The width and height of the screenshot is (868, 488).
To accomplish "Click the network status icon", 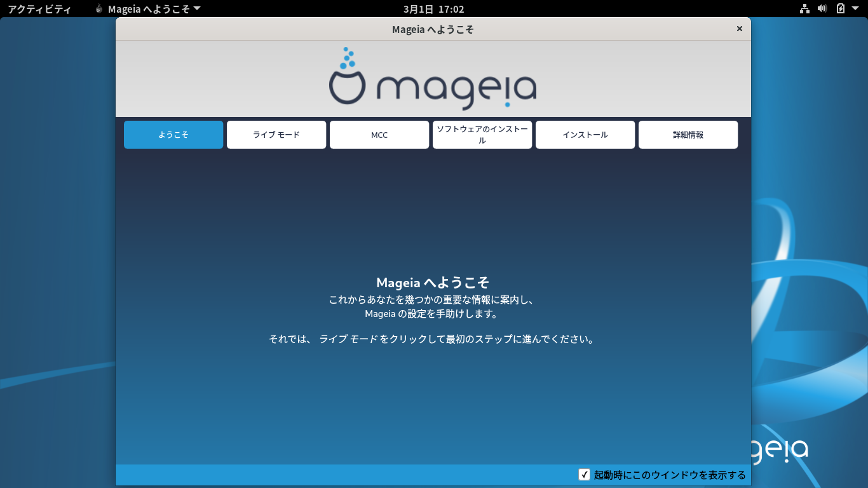I will (804, 9).
